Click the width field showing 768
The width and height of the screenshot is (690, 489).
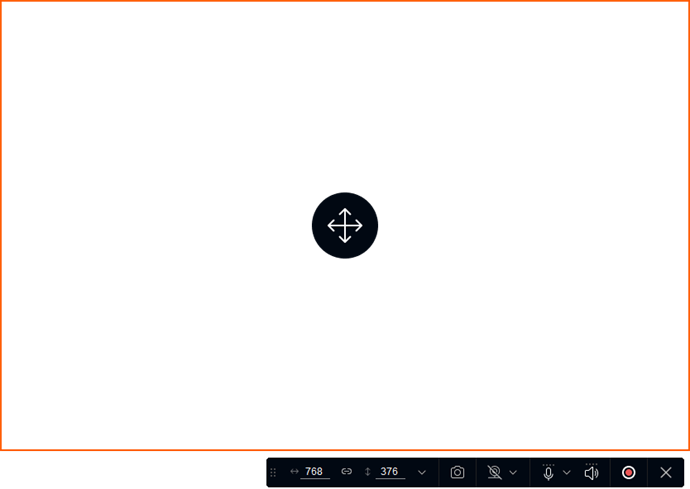pos(315,472)
